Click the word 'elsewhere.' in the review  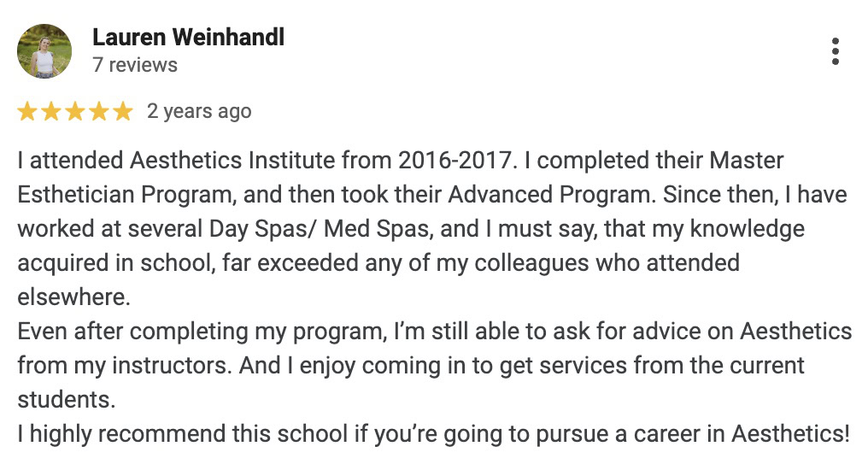[x=73, y=297]
